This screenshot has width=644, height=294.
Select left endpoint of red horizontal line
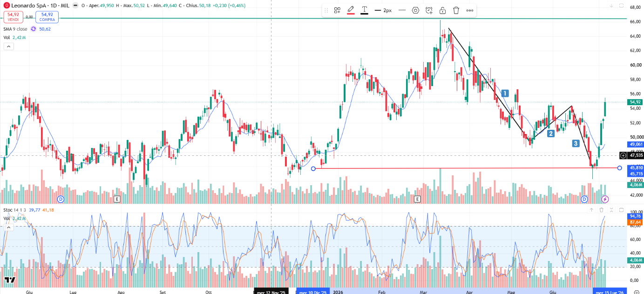coord(313,168)
